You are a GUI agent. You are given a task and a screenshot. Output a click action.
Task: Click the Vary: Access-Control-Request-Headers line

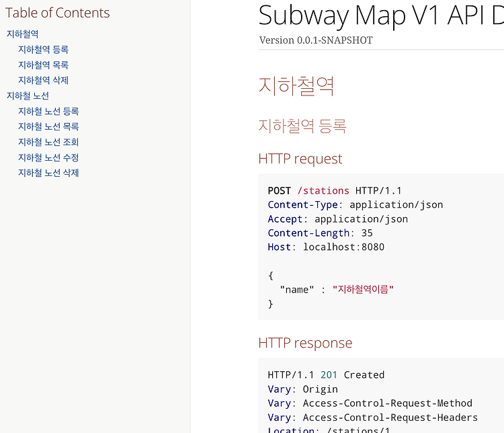click(373, 418)
